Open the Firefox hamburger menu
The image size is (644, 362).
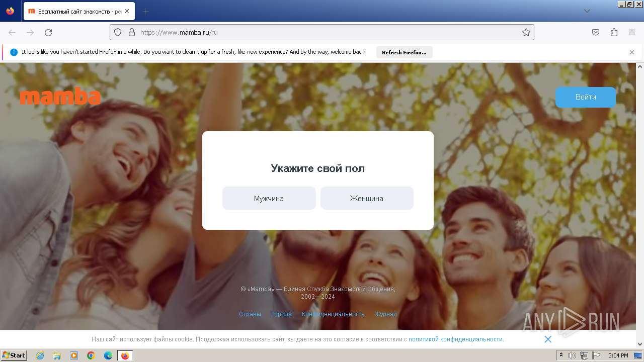pos(632,32)
